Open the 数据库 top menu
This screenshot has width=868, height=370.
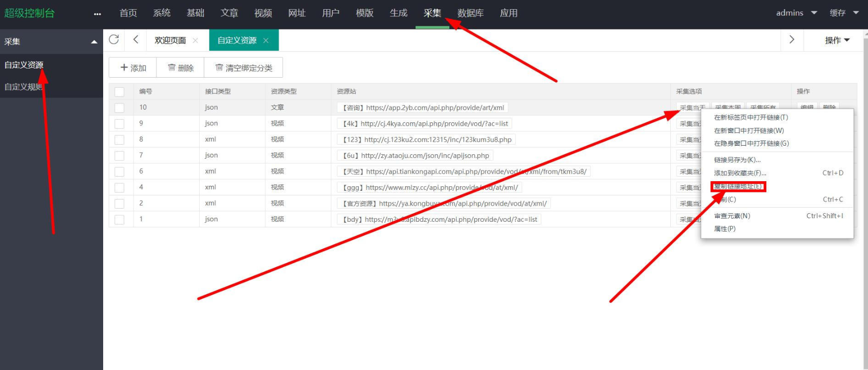click(x=470, y=13)
